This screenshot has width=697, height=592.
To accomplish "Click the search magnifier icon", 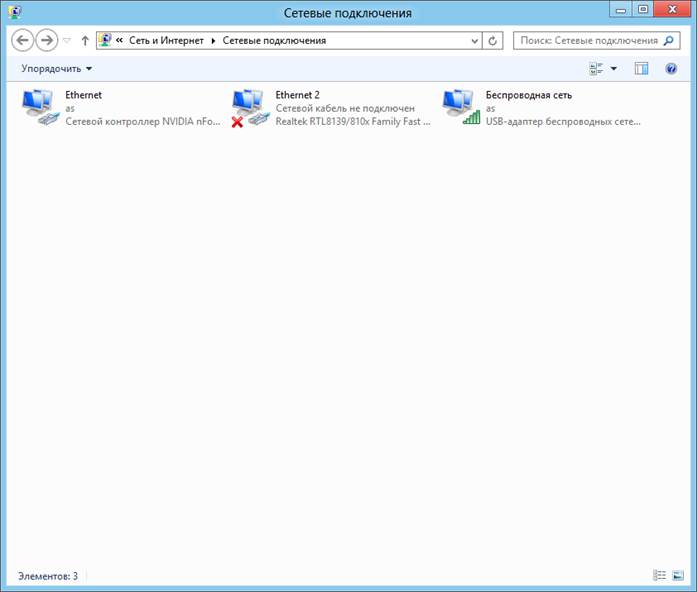I will tap(668, 40).
